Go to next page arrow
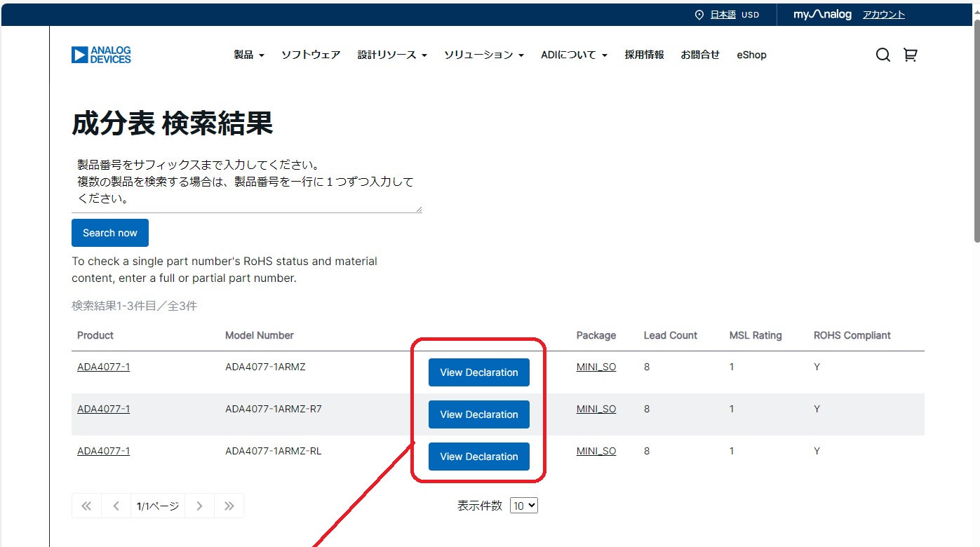Viewport: 980px width, 547px height. pyautogui.click(x=199, y=506)
